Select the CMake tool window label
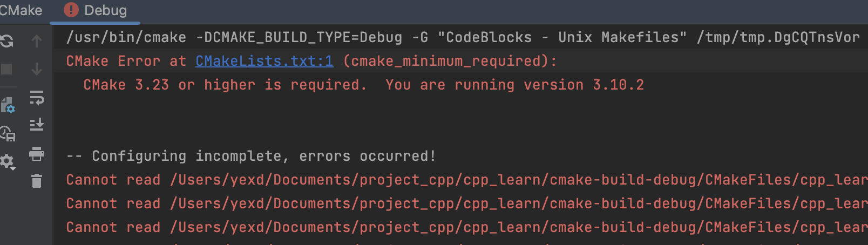The image size is (868, 245). [x=21, y=10]
